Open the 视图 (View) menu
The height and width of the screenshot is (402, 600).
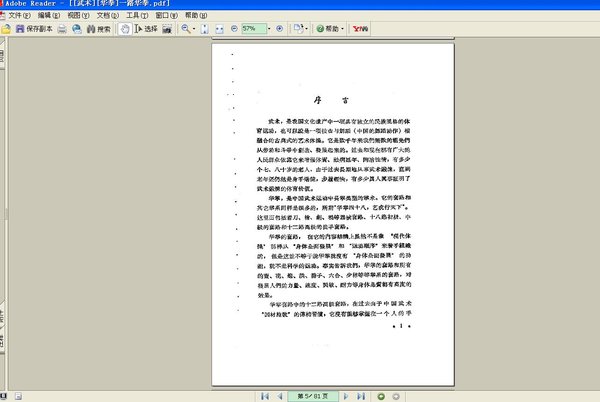(x=78, y=16)
